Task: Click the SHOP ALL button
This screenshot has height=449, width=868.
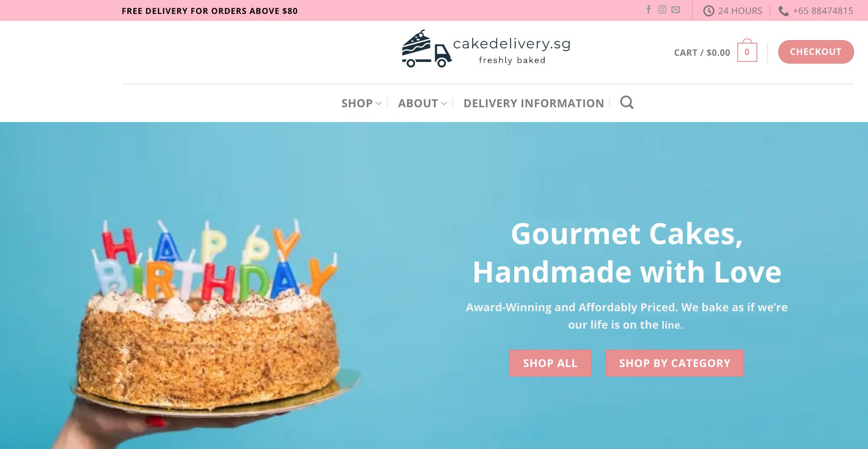Action: point(550,363)
